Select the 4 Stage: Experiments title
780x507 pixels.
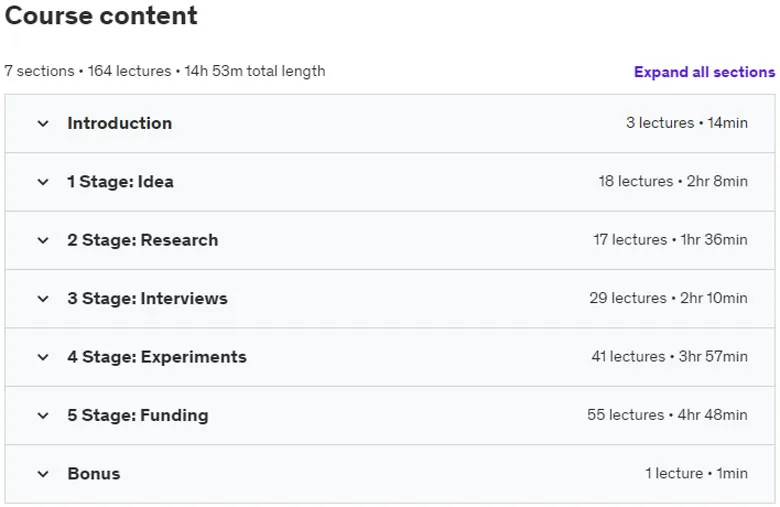click(157, 357)
